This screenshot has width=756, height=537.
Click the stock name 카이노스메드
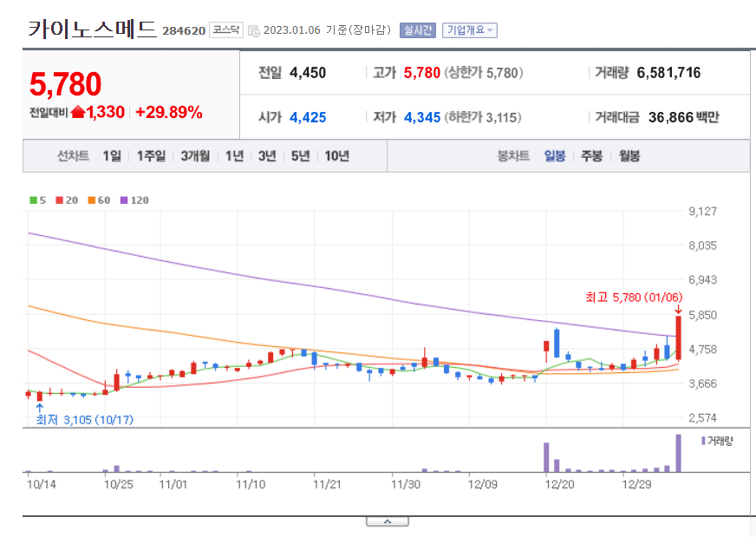pyautogui.click(x=93, y=29)
